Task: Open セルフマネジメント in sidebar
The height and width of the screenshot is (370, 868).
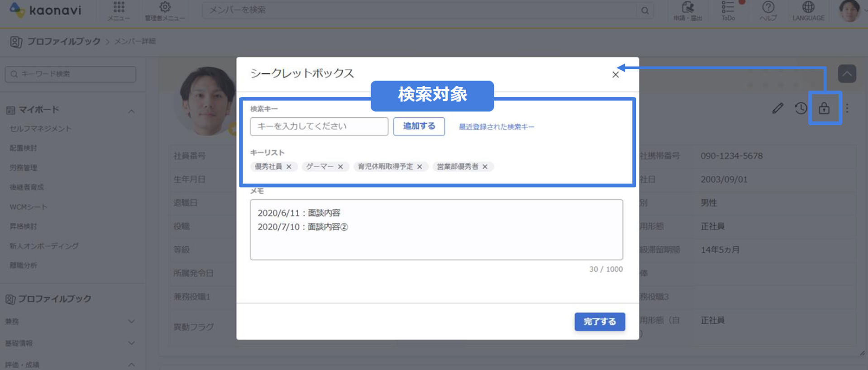Action: pyautogui.click(x=40, y=129)
